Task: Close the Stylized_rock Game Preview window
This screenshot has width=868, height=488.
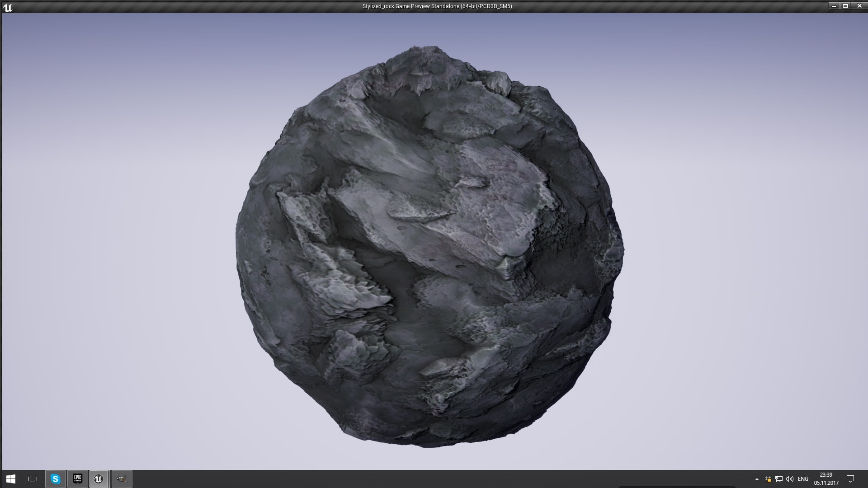Action: coord(859,6)
